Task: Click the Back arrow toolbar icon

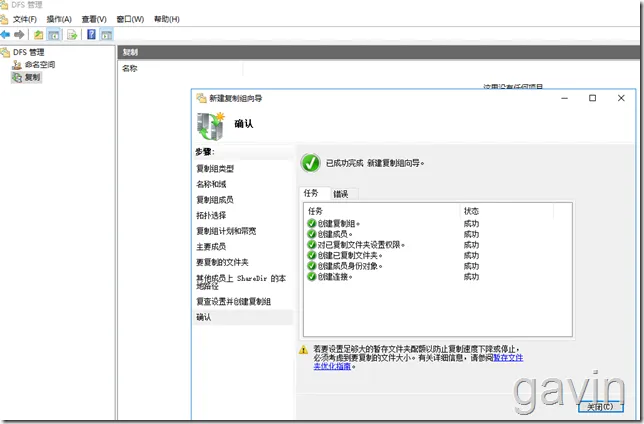Action: click(5, 35)
